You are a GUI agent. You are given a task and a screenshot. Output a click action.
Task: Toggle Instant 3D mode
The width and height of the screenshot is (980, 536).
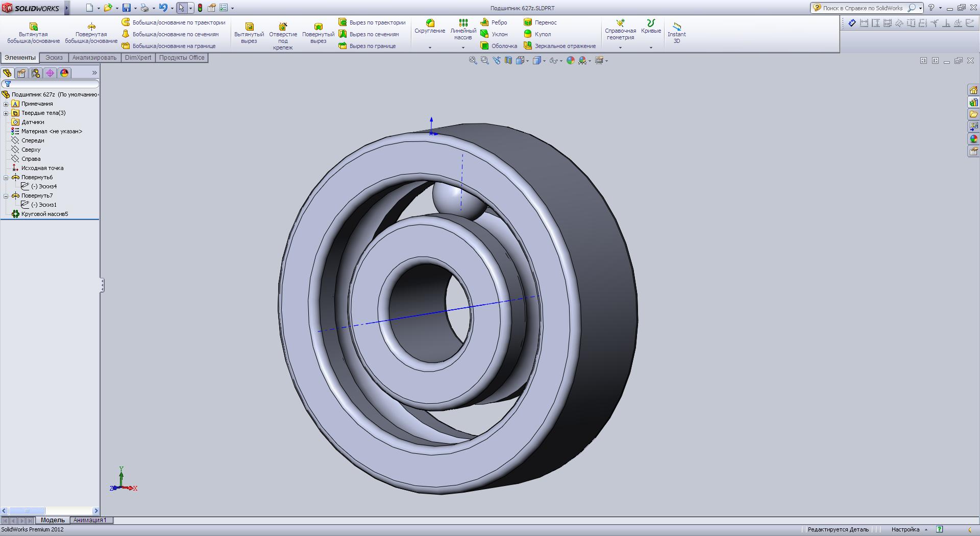(x=677, y=33)
